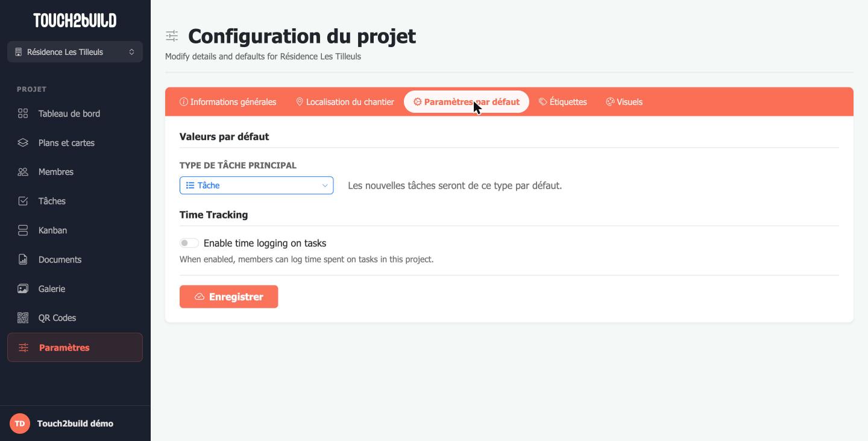
Task: Open the Membres page
Action: click(75, 172)
